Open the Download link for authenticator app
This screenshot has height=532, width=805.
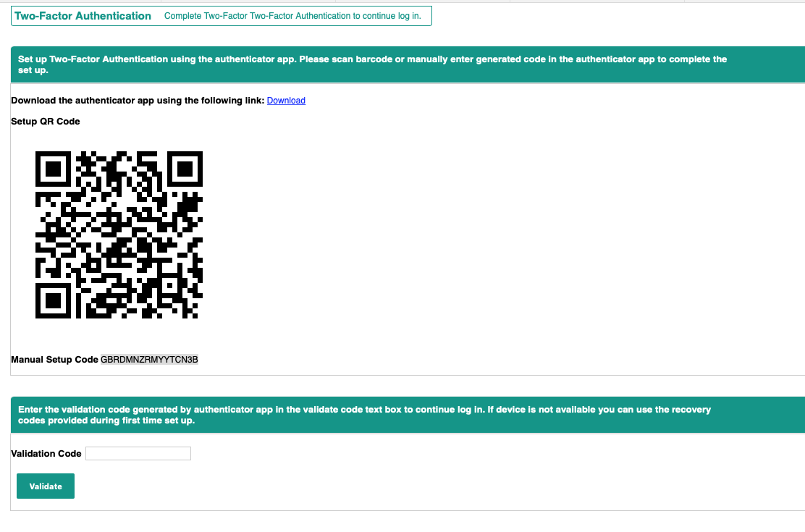[286, 101]
